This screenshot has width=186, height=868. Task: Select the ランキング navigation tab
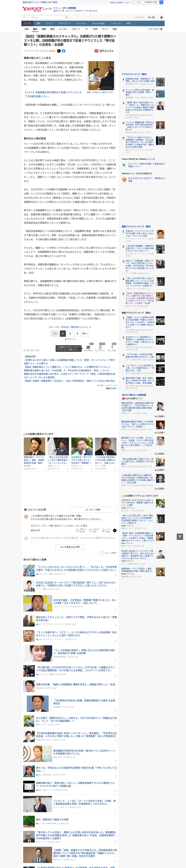point(115,24)
